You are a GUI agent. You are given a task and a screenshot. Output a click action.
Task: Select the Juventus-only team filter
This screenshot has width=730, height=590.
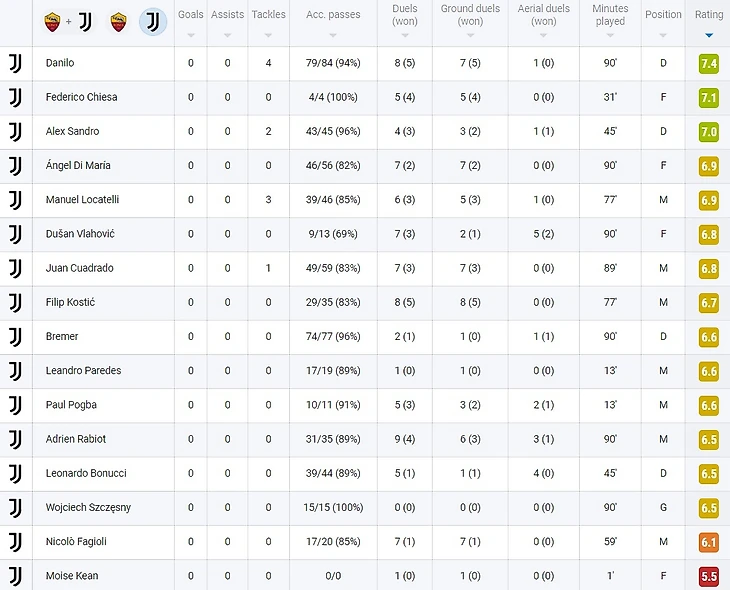[x=152, y=21]
